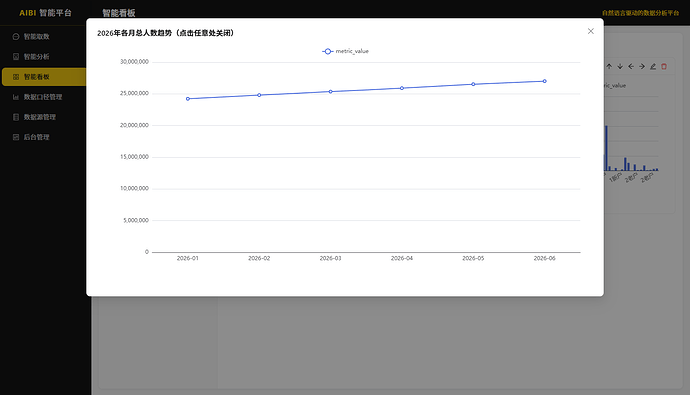Click the 2026-02 data point

tap(259, 95)
